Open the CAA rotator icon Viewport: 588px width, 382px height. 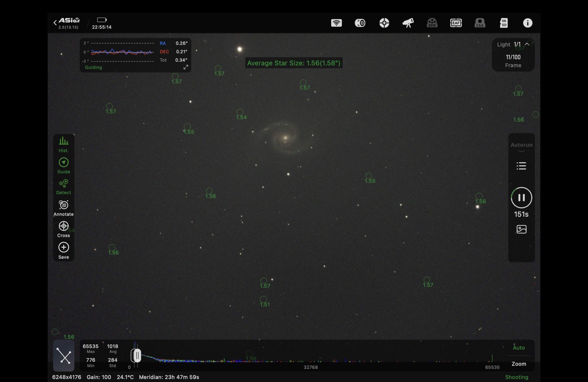click(480, 23)
